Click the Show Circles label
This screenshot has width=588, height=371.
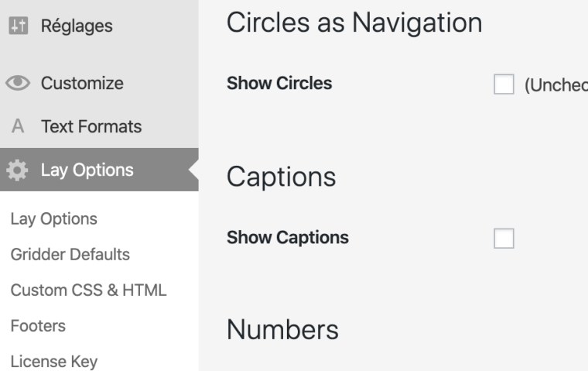pos(279,84)
